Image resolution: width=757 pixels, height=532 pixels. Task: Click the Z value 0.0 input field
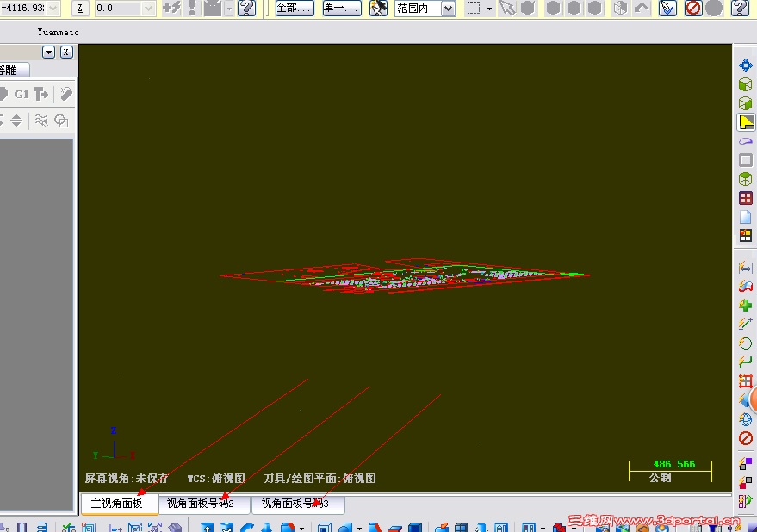pyautogui.click(x=118, y=9)
